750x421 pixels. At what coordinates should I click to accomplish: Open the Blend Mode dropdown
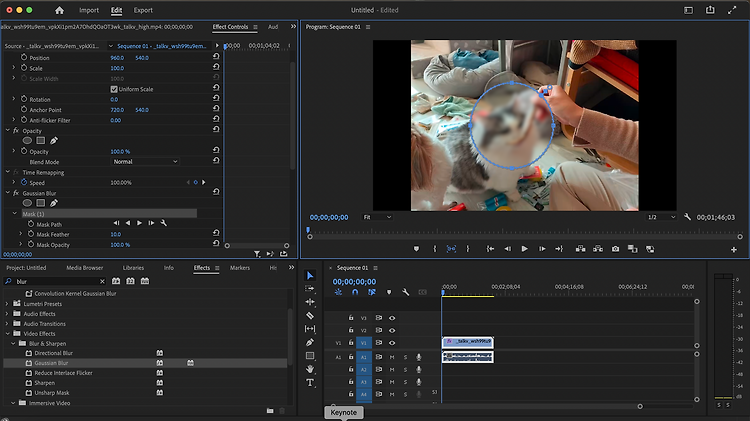[x=144, y=161]
